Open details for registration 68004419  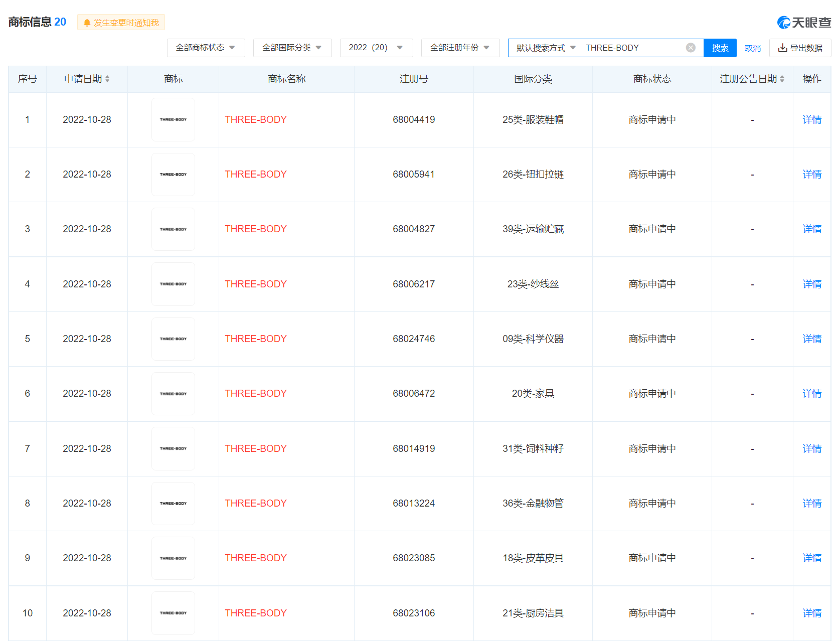click(811, 120)
